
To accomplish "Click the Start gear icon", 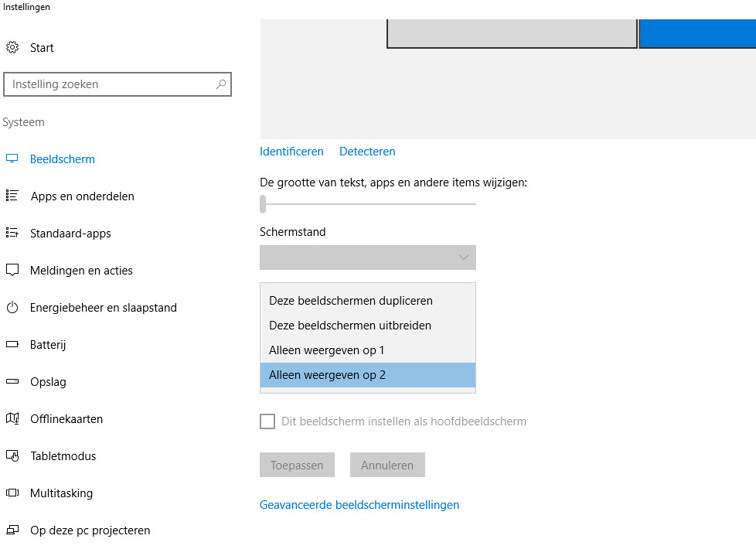I will (12, 47).
